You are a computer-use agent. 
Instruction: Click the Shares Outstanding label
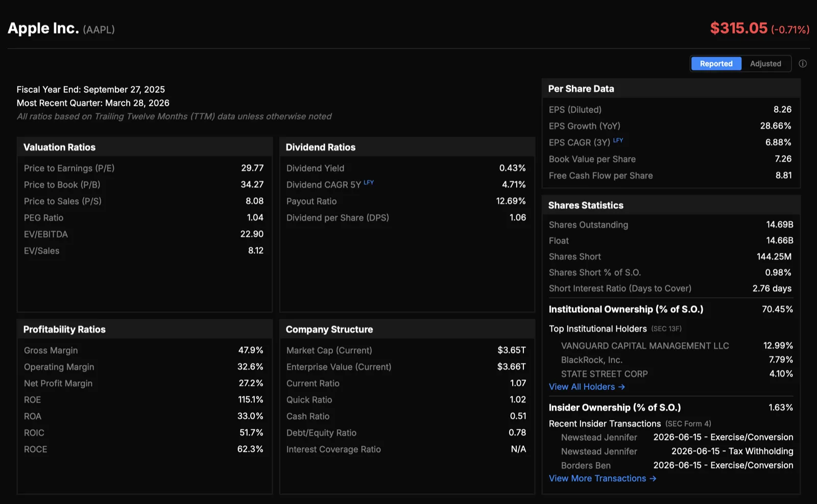(588, 225)
